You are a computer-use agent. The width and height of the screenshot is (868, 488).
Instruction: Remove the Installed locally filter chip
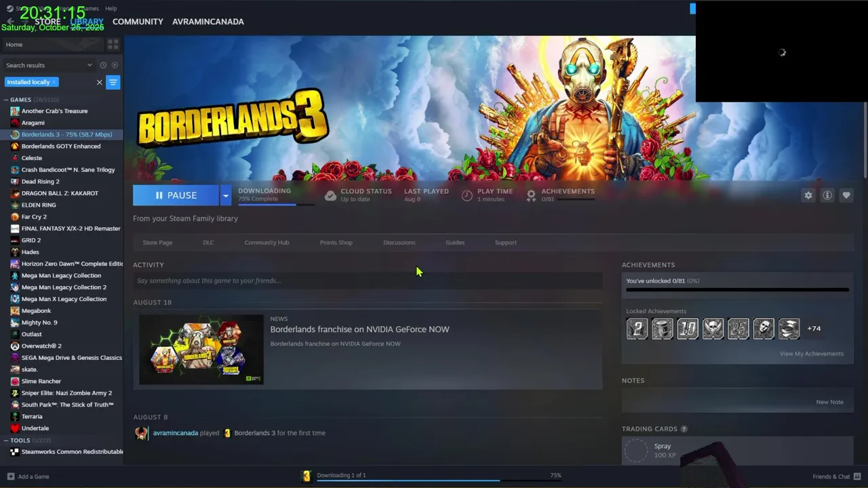point(54,82)
